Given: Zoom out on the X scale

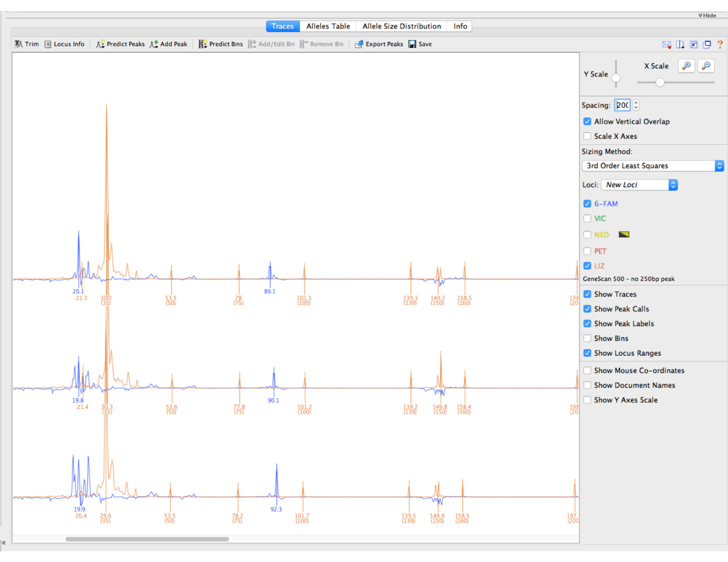Looking at the screenshot, I should click(x=706, y=66).
